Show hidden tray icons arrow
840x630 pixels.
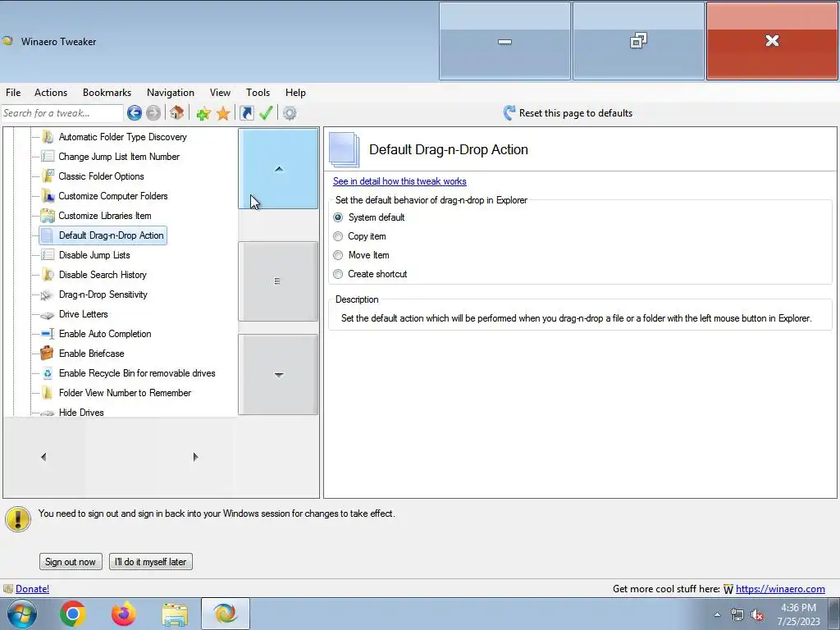717,615
